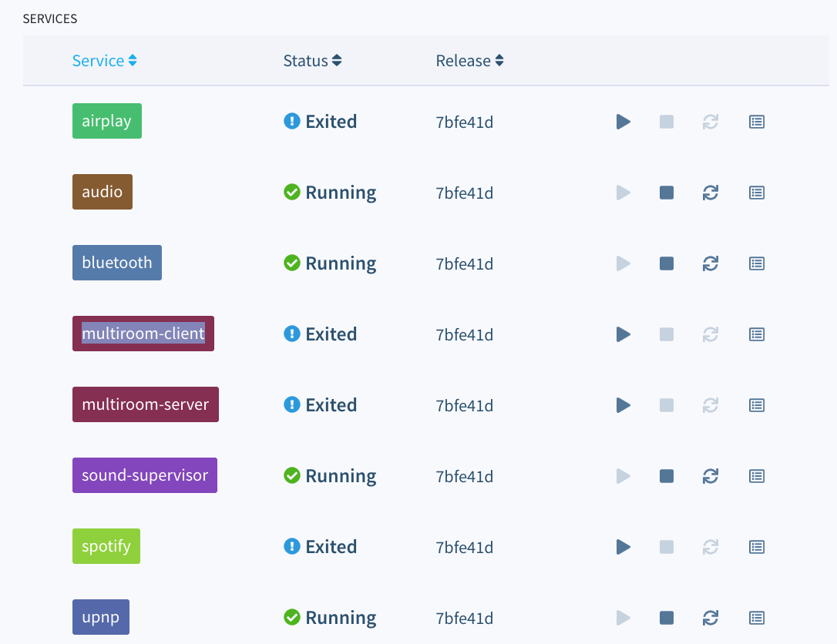Sort table by Status column

[x=312, y=61]
